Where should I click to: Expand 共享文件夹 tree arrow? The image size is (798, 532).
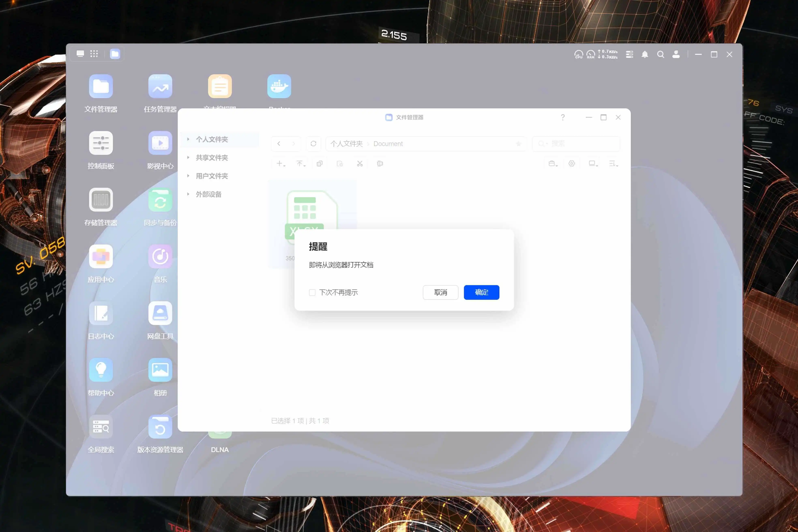[x=188, y=157]
